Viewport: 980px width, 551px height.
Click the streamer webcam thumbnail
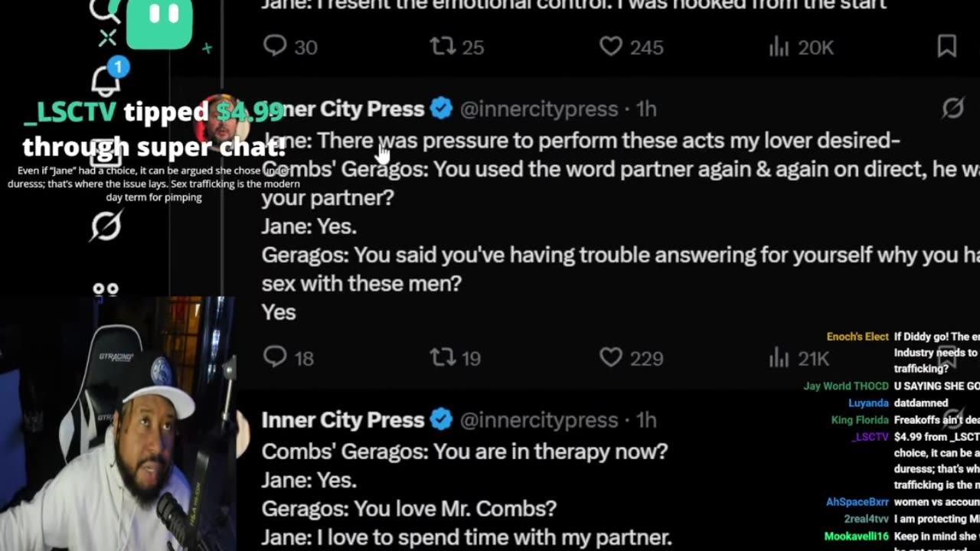(x=115, y=425)
